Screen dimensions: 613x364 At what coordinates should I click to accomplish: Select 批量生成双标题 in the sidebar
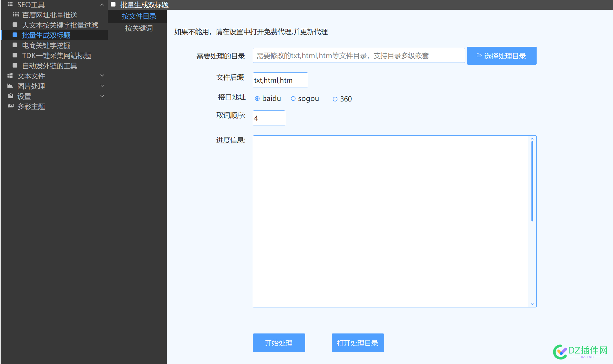click(x=46, y=35)
